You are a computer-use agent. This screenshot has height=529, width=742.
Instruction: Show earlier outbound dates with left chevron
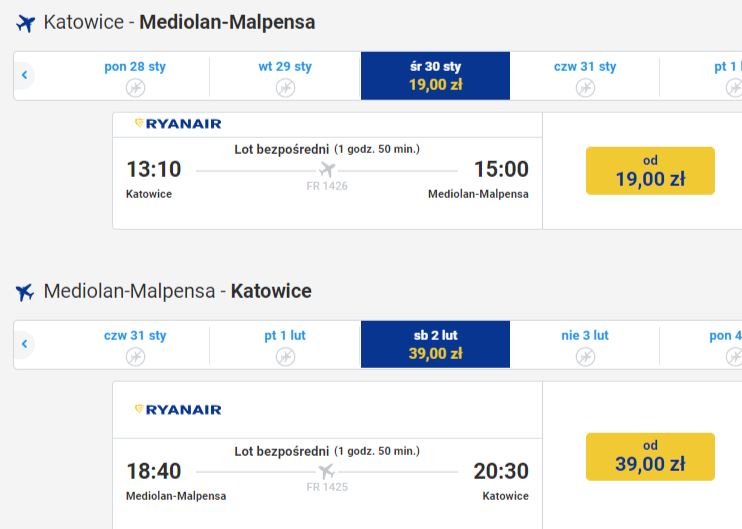click(x=25, y=75)
